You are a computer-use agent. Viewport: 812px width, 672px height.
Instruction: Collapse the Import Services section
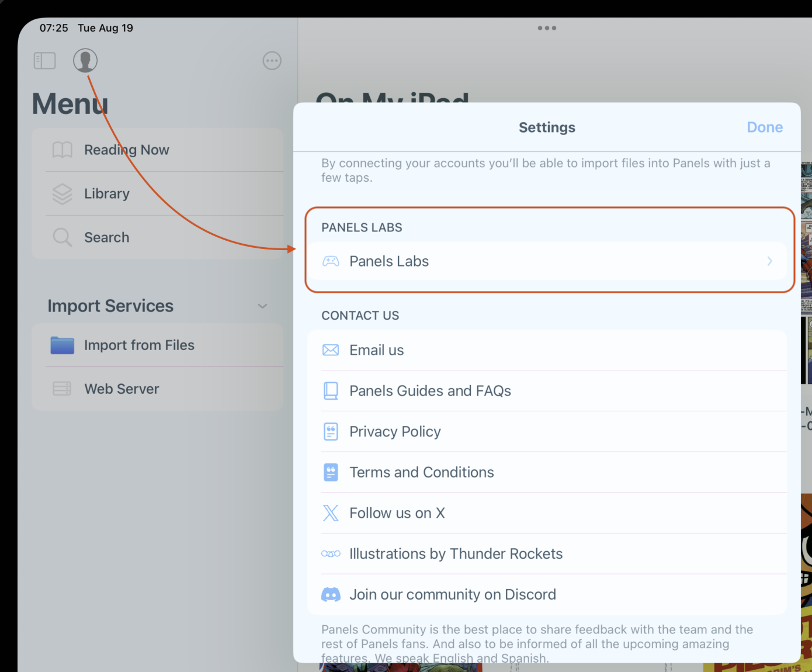[x=263, y=306]
